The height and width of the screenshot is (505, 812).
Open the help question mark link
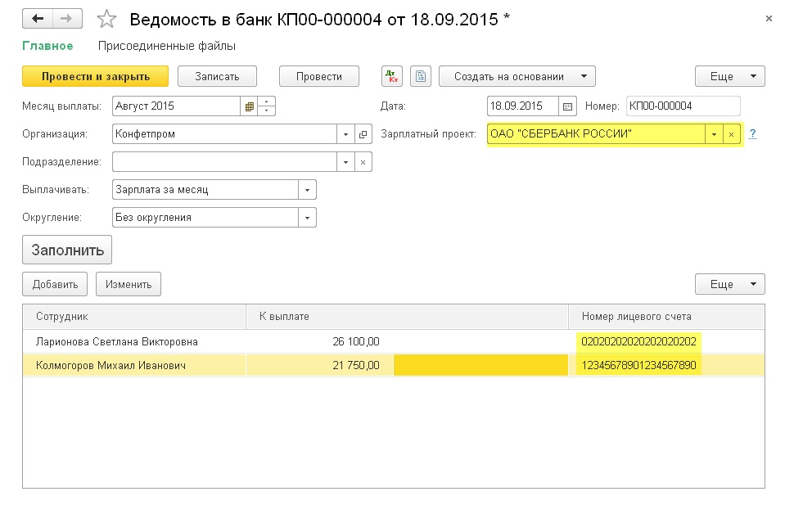point(752,134)
